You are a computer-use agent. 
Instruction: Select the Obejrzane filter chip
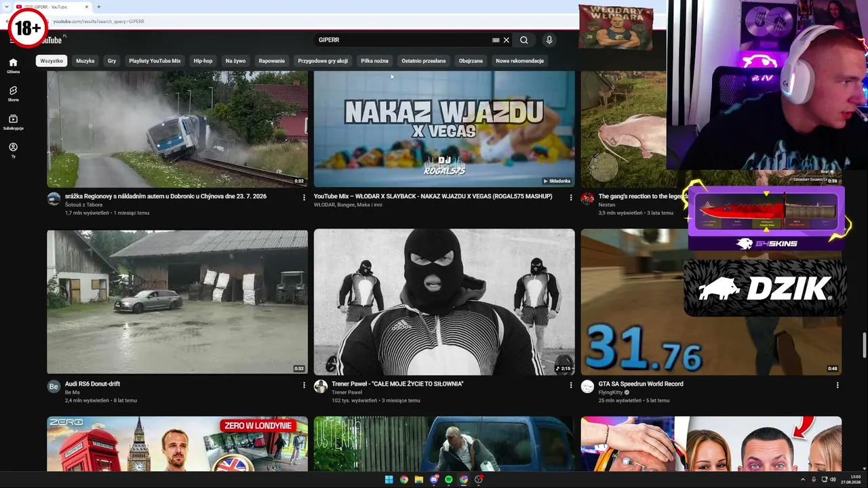[x=471, y=61]
